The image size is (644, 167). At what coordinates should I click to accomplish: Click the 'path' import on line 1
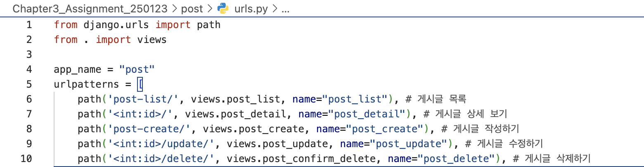pyautogui.click(x=208, y=25)
